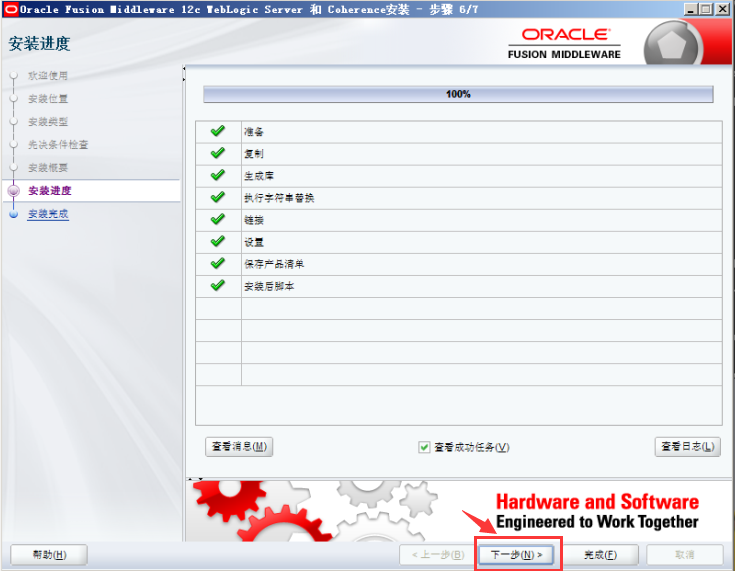This screenshot has height=571, width=735.
Task: Open the 查看消息(M) dialog
Action: click(238, 447)
